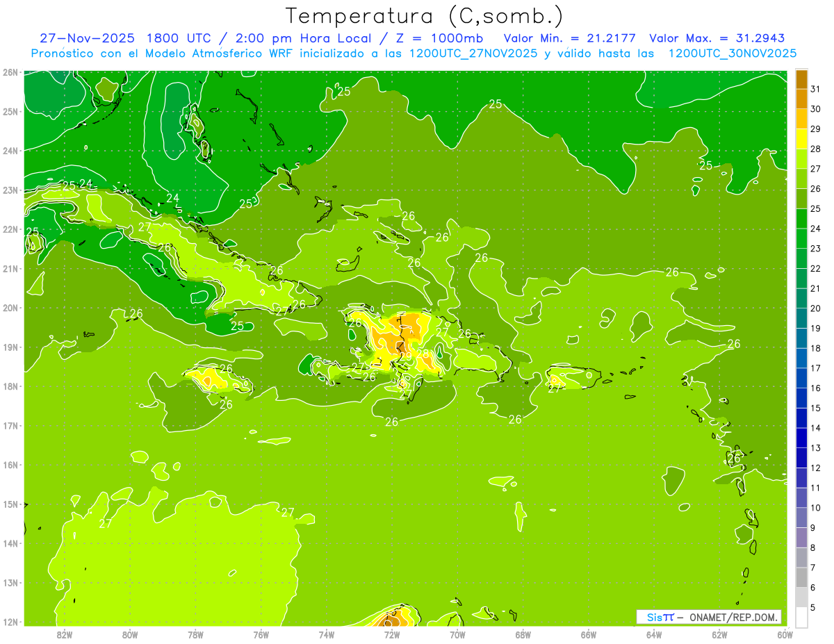Click legend value "24" on the colorbar
This screenshot has width=834, height=644.
816,229
